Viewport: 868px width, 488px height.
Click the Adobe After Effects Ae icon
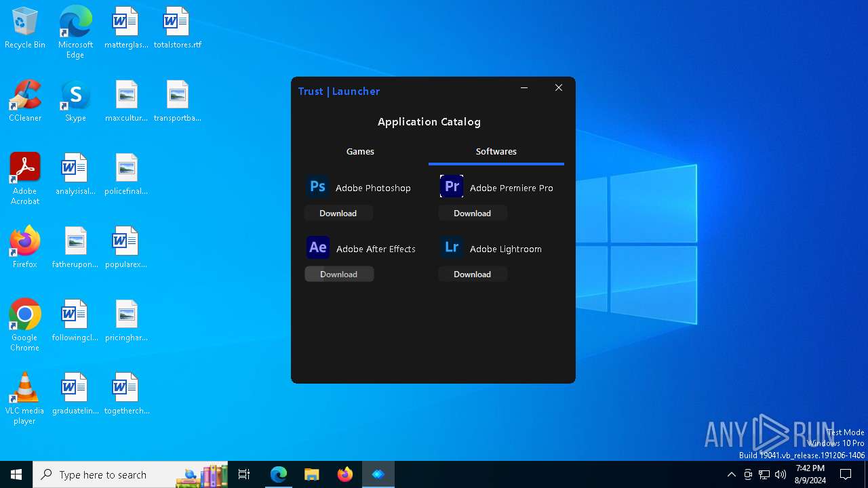pyautogui.click(x=317, y=247)
